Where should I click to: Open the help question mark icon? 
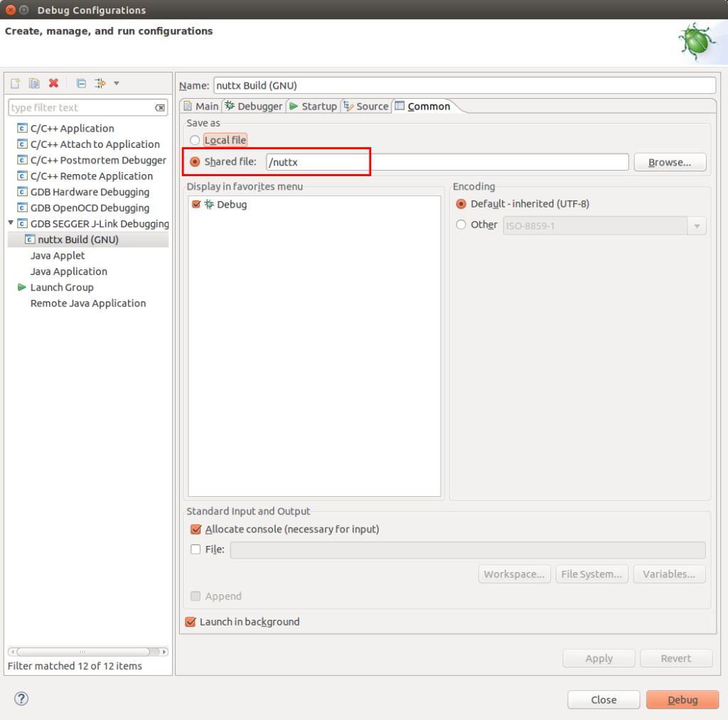(21, 699)
